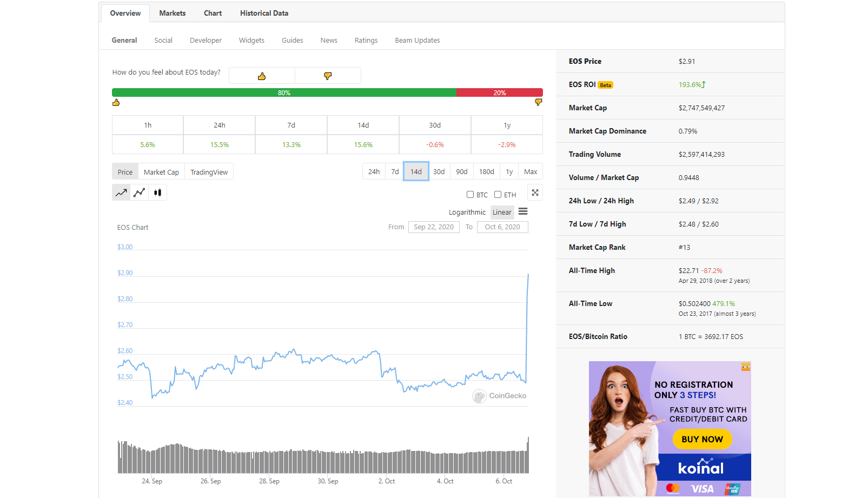868x498 pixels.
Task: Vote thumbs down for EOS today
Action: point(328,76)
